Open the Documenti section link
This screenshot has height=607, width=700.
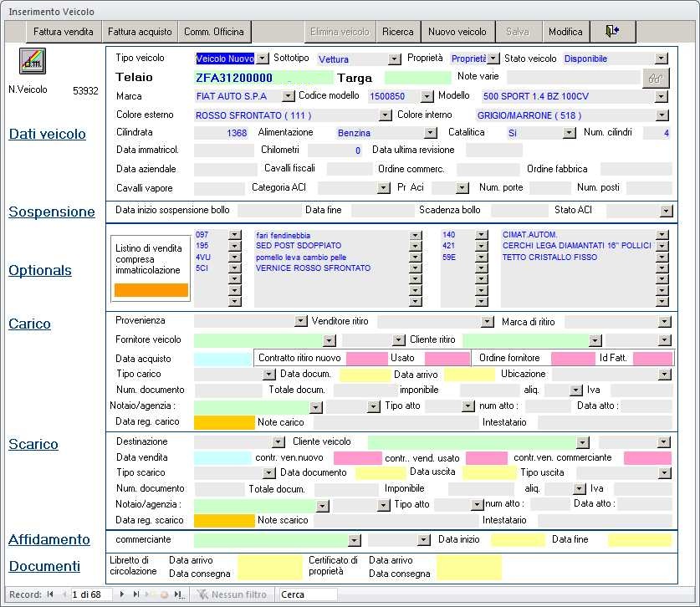point(44,566)
